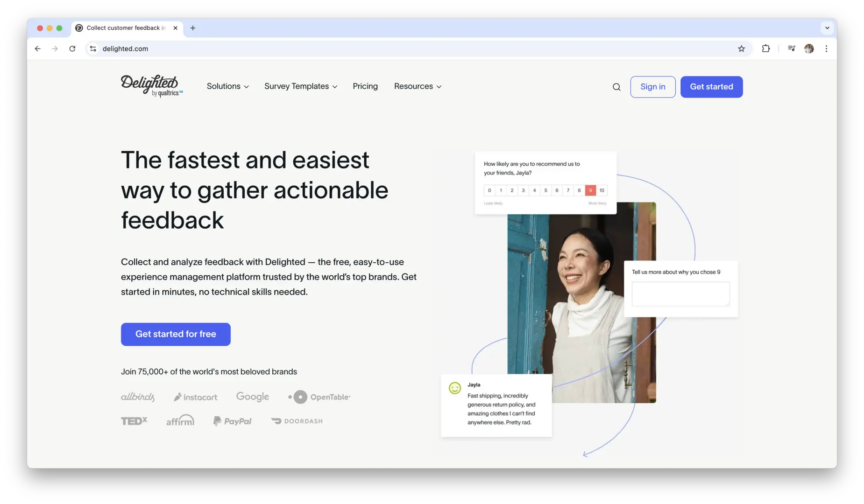Expand the Solutions dropdown menu
Viewport: 864px width, 504px height.
(x=227, y=86)
